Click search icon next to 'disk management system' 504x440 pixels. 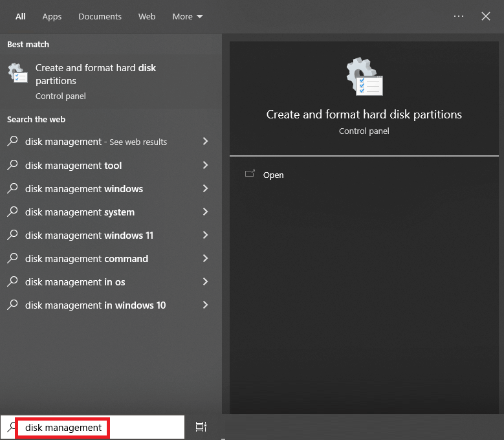pyautogui.click(x=12, y=211)
